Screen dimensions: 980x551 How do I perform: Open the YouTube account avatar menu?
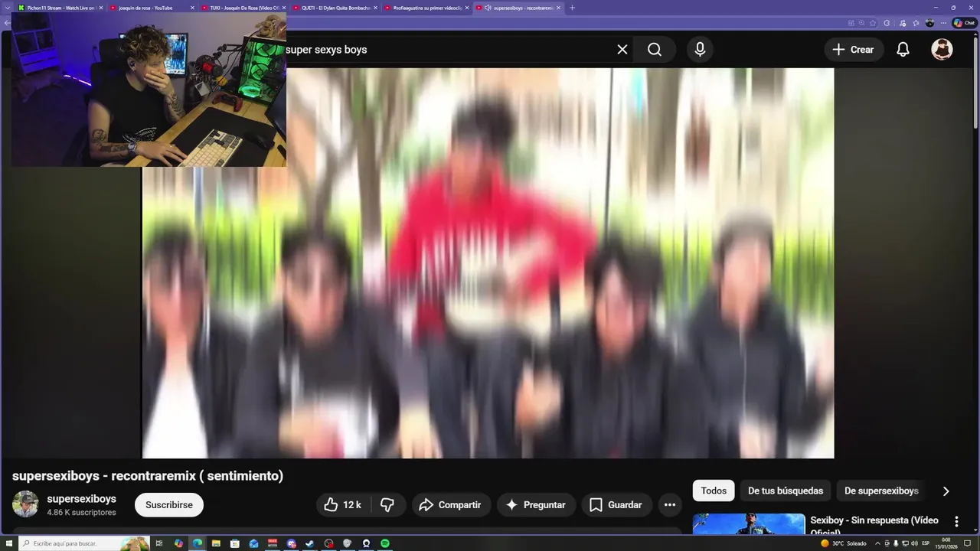click(942, 50)
